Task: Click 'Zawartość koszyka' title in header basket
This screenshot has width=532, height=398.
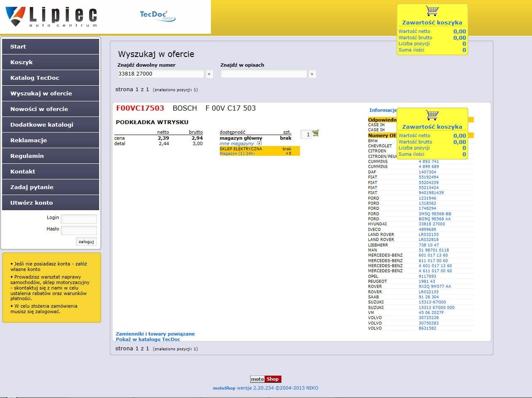Action: tap(432, 23)
